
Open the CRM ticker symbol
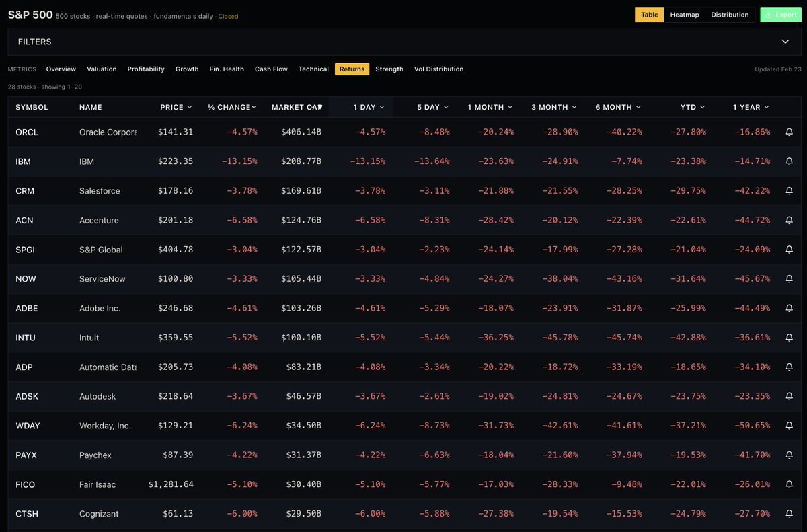pos(25,191)
